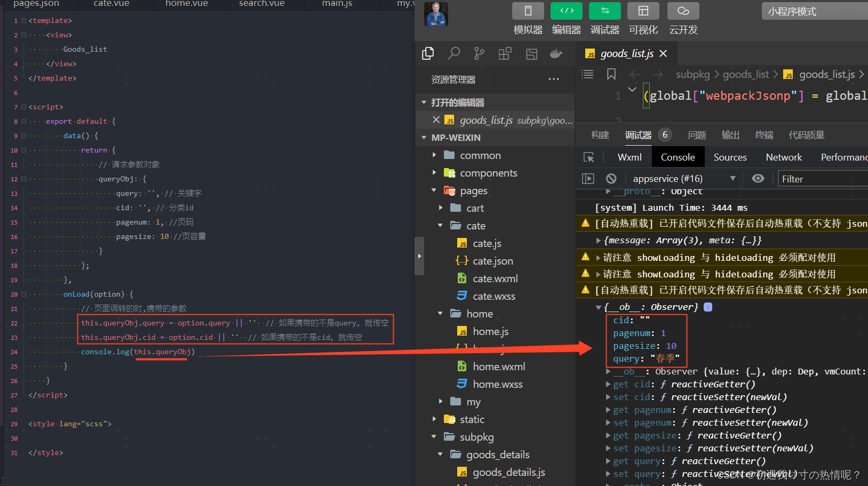Open goods_details.js in the file tree
The height and width of the screenshot is (486, 868).
(508, 472)
